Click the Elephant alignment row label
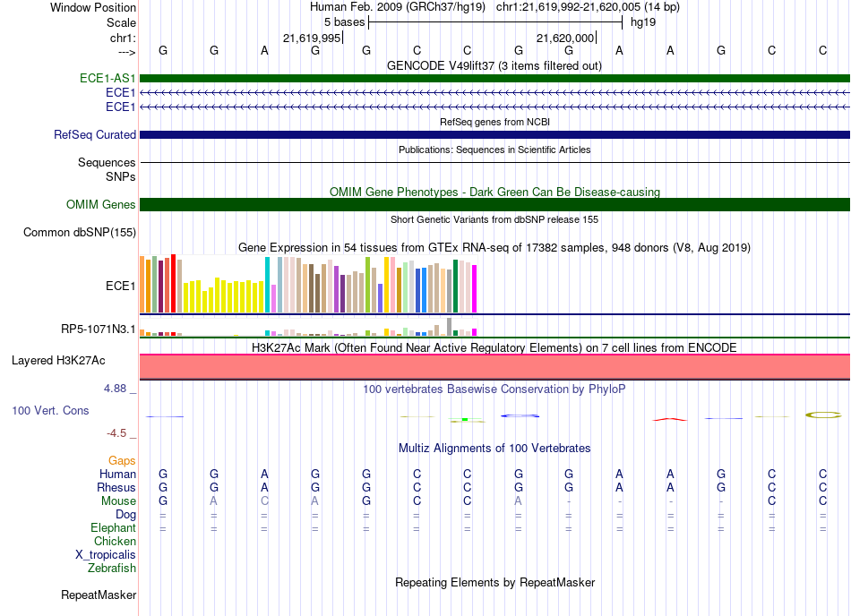 pyautogui.click(x=113, y=527)
